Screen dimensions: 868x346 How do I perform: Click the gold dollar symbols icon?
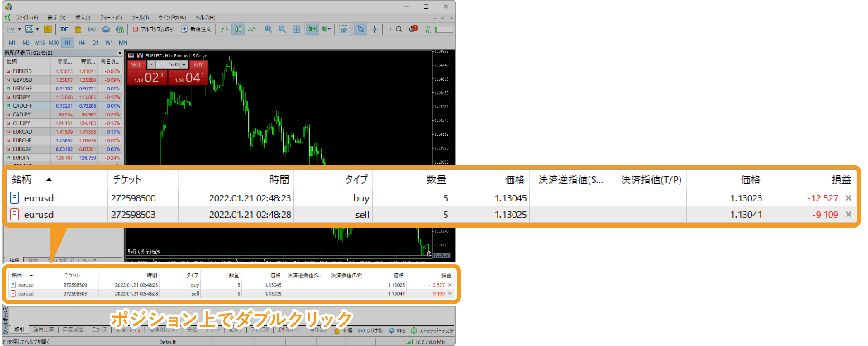(48, 29)
